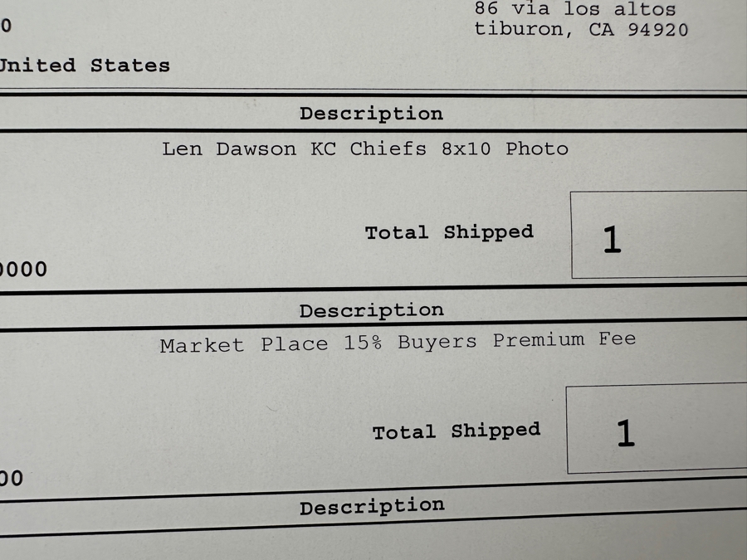Image resolution: width=747 pixels, height=560 pixels.
Task: Click the "8x10" size text
Action: [x=466, y=149]
